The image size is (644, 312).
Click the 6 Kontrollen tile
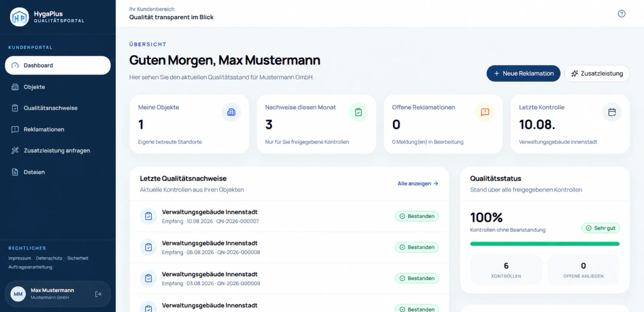506,270
